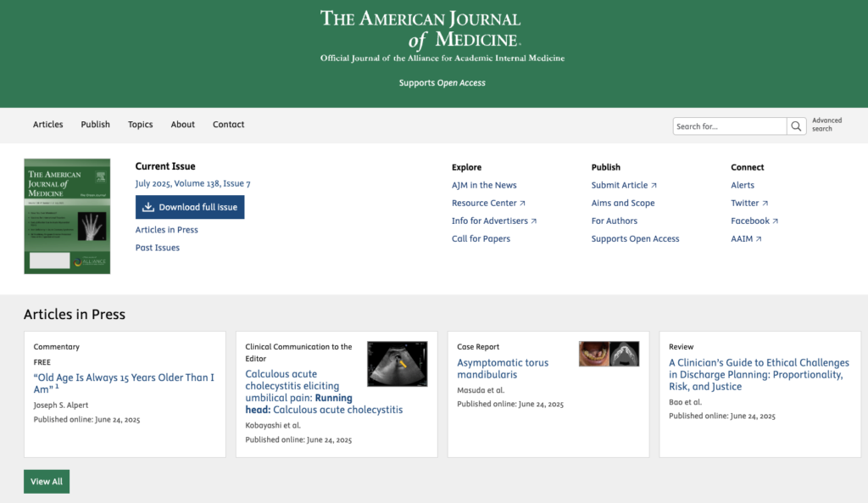Click the Commentary label on the first card
The image size is (868, 503).
pos(57,347)
